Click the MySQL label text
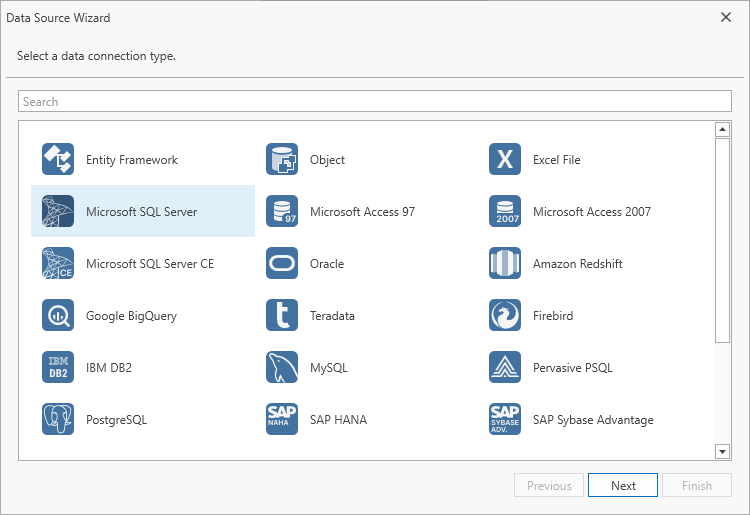Image resolution: width=750 pixels, height=515 pixels. pyautogui.click(x=329, y=368)
